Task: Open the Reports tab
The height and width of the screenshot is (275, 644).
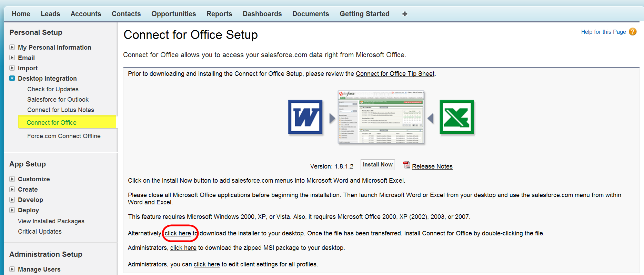Action: (219, 14)
